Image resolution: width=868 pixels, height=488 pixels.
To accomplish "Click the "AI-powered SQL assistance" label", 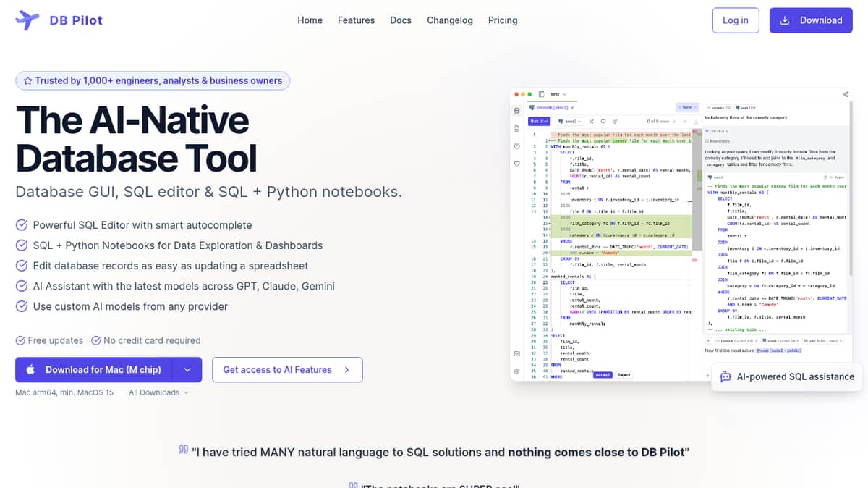I will pyautogui.click(x=796, y=376).
